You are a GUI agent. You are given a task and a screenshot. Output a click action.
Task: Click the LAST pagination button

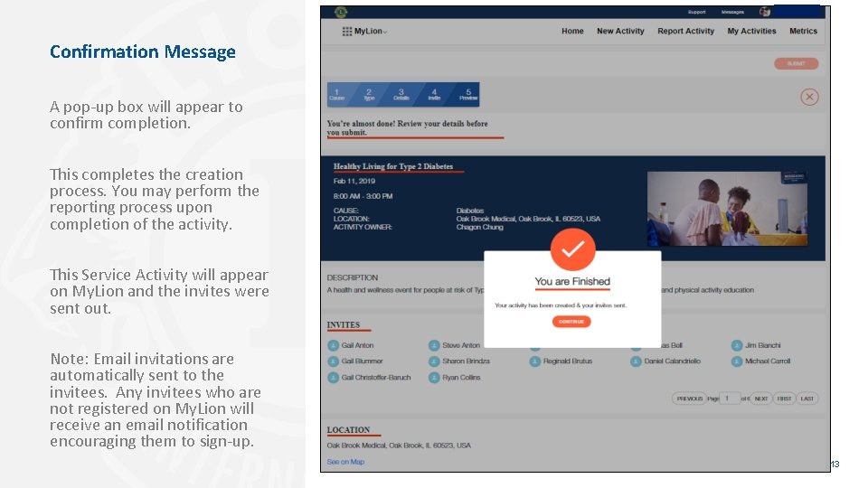click(807, 399)
